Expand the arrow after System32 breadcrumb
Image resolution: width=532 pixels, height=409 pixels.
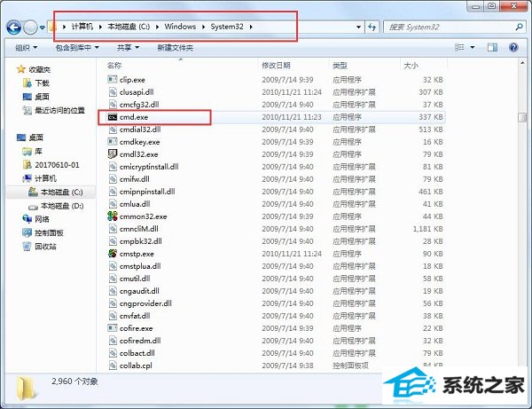pos(251,27)
